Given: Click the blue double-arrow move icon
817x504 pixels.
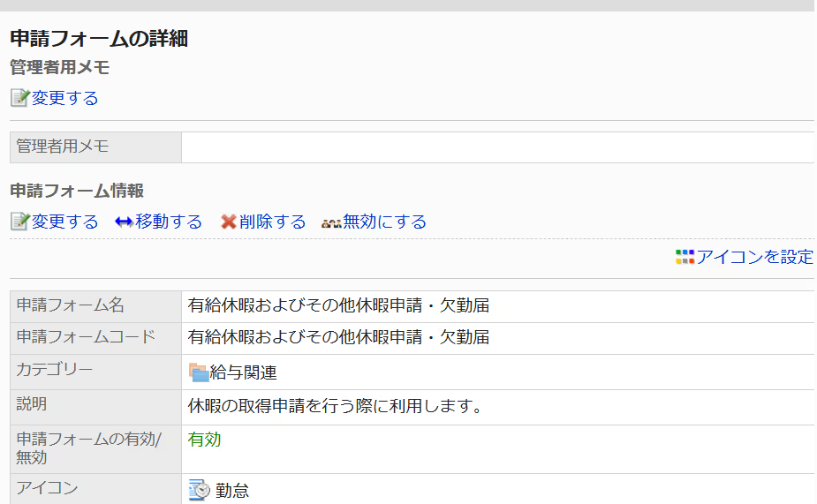Looking at the screenshot, I should 124,222.
